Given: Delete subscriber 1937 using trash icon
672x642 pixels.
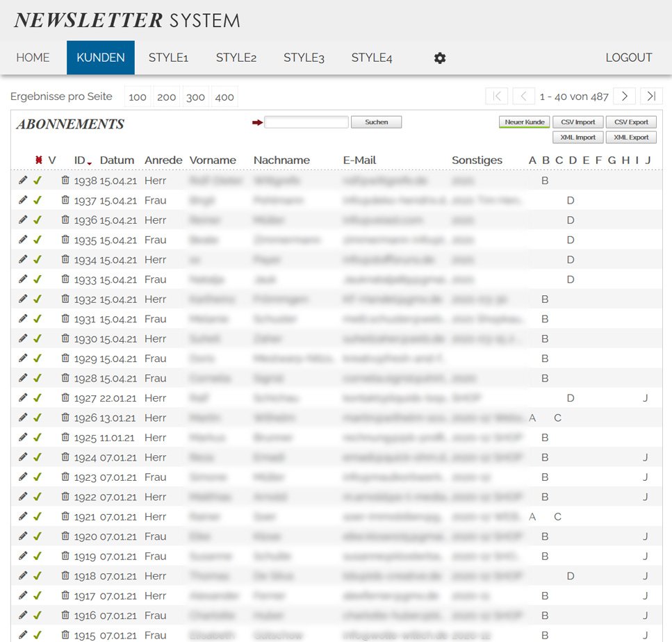Looking at the screenshot, I should (x=65, y=200).
